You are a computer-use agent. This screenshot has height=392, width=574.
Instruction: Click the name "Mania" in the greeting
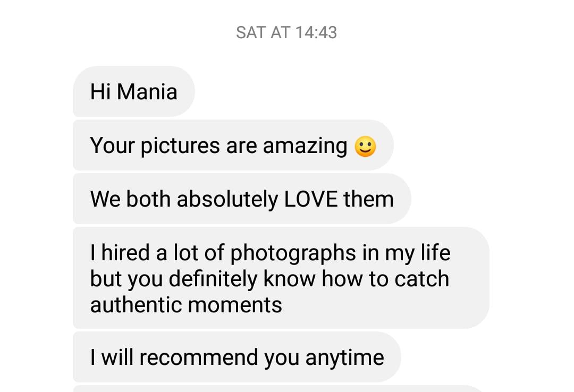point(147,92)
